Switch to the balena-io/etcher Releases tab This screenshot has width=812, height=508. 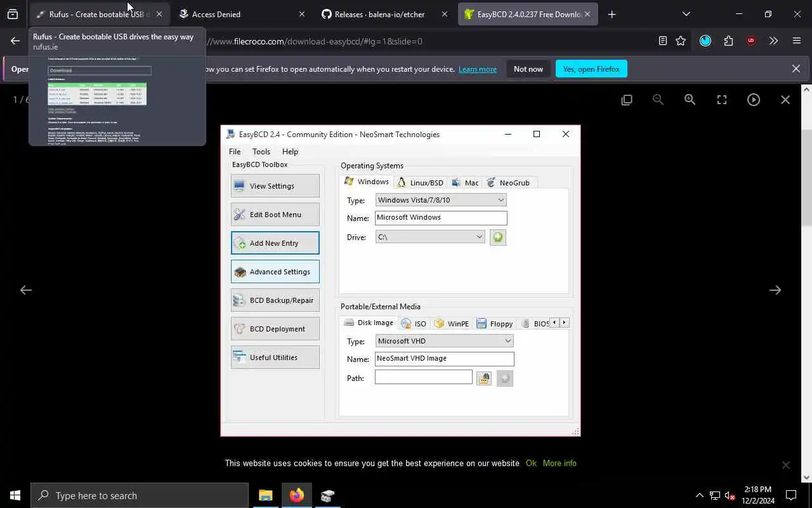(383, 14)
